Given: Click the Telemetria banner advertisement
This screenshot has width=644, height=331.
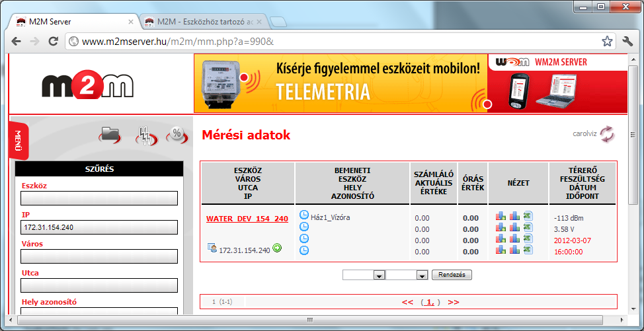Looking at the screenshot, I should [x=341, y=83].
